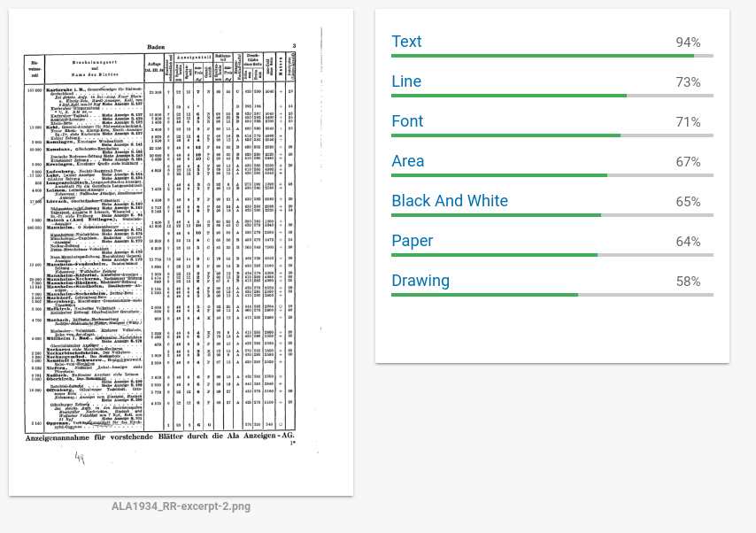756x533 pixels.
Task: Click the Font label
Action: [407, 121]
